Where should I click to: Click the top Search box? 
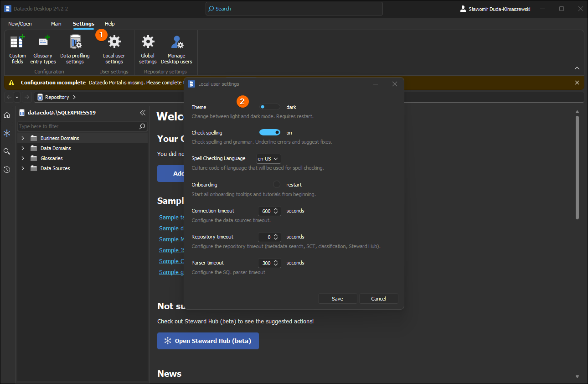coord(294,9)
